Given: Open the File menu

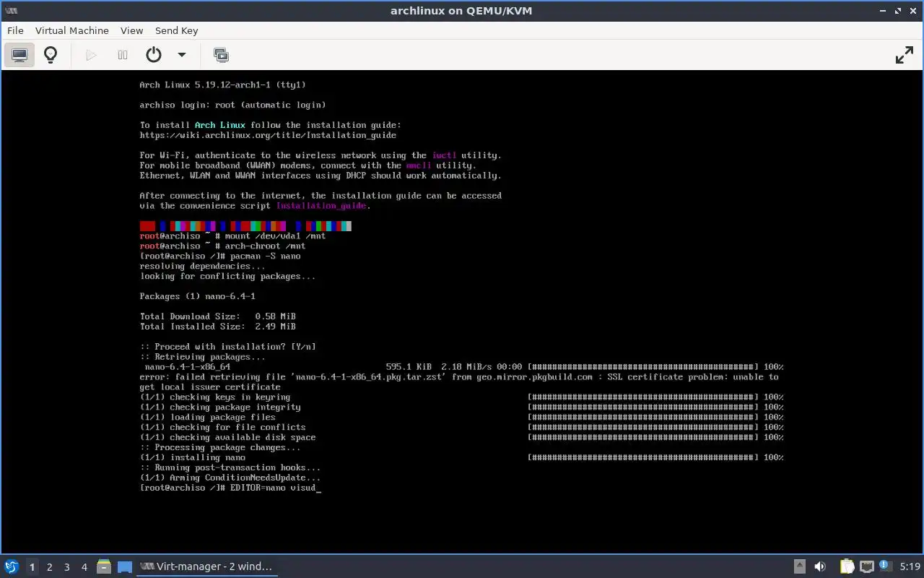Looking at the screenshot, I should coord(15,30).
